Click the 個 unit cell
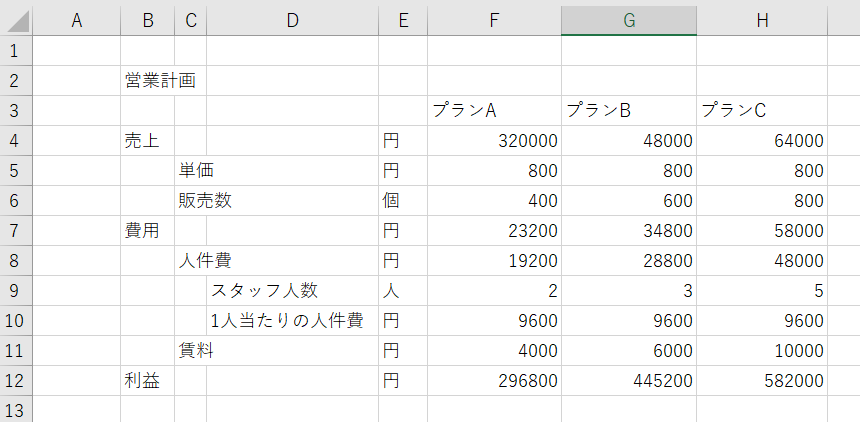860x422 pixels. (403, 201)
